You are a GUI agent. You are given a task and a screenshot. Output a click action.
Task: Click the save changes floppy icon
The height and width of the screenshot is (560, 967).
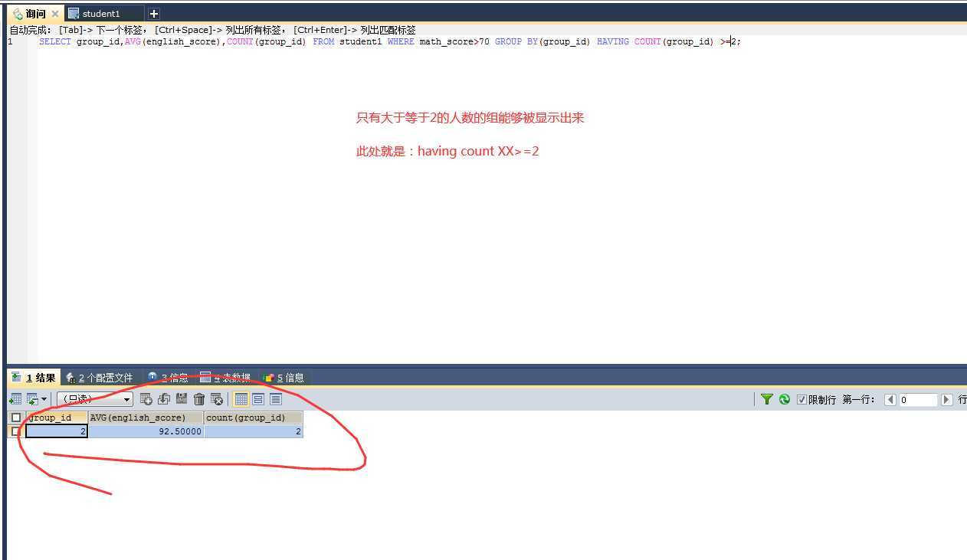(182, 399)
